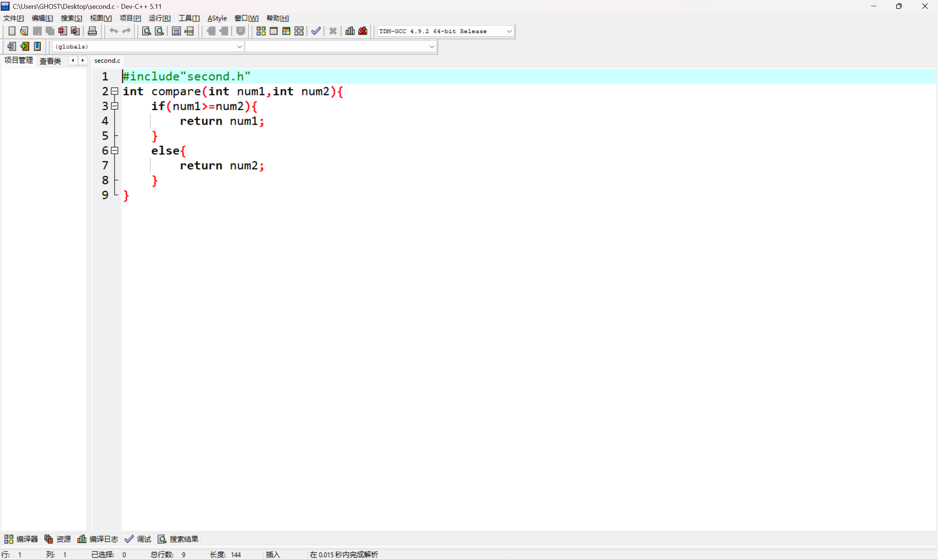Screen dimensions: 938x560
Task: Click the Print toolbar icon
Action: (92, 31)
